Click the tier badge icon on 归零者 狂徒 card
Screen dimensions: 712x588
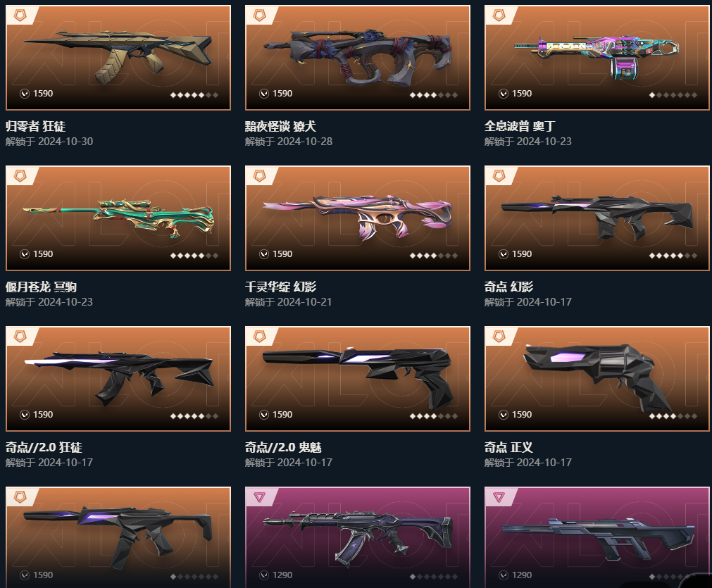[20, 16]
